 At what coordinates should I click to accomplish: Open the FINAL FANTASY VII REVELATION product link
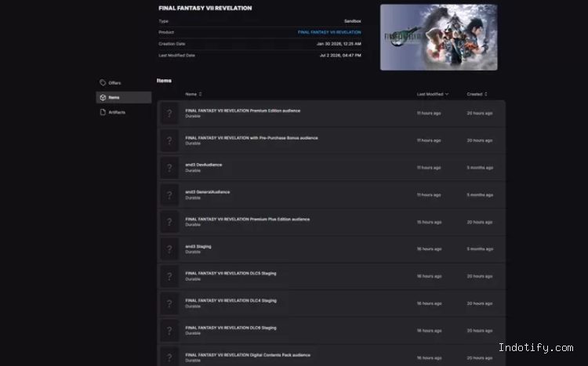tap(329, 32)
